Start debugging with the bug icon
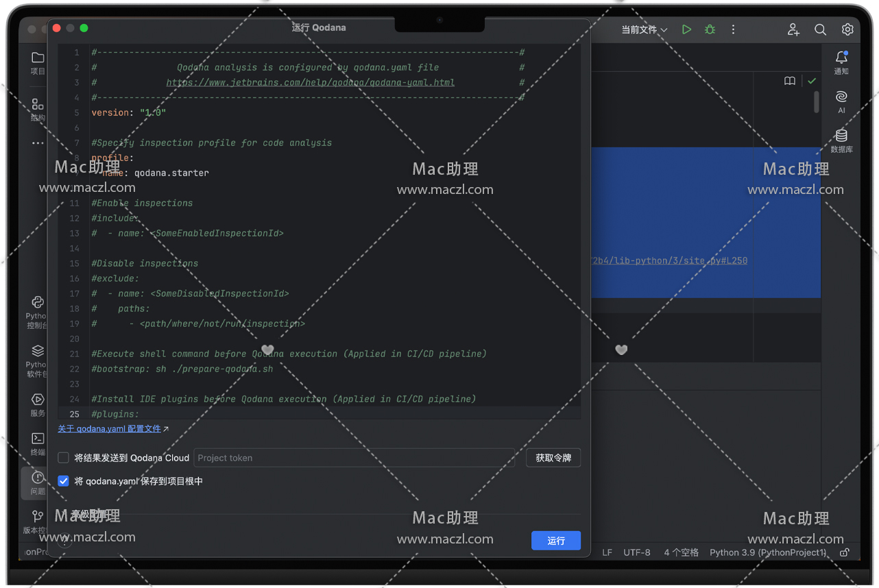 [x=710, y=29]
